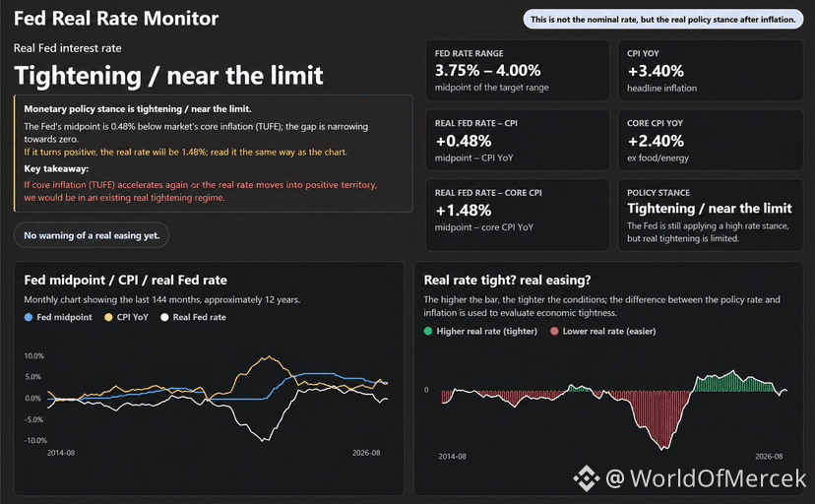Click the deepest red bar in real rate chart
Screen dimensions: 815x504
[663, 446]
